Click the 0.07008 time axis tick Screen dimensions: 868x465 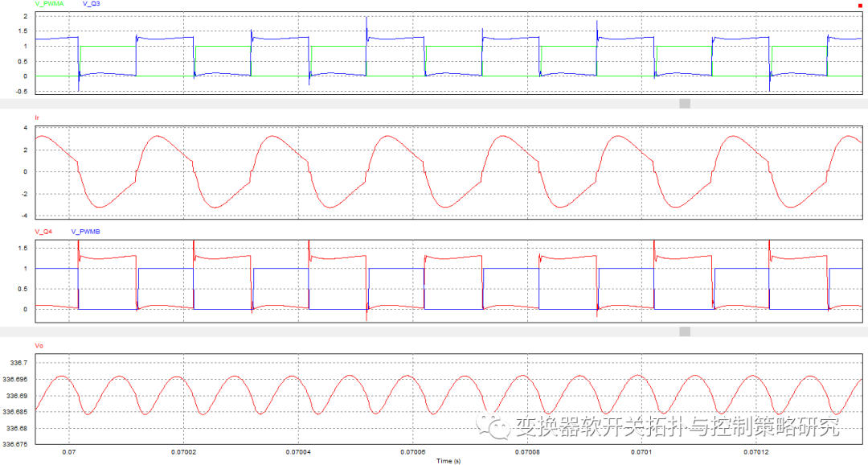(528, 452)
